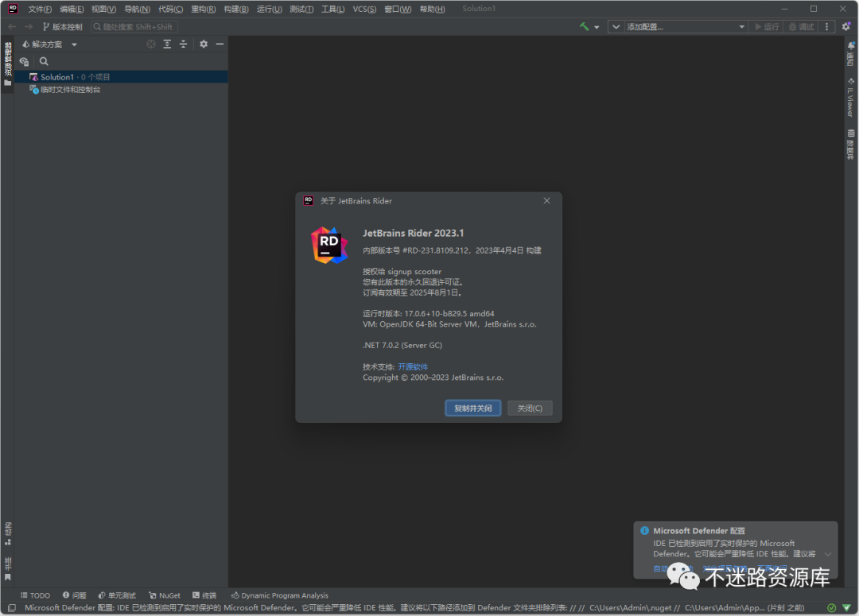Open the 帮助(H) menu
Screen dimensions: 859x616
[x=432, y=9]
